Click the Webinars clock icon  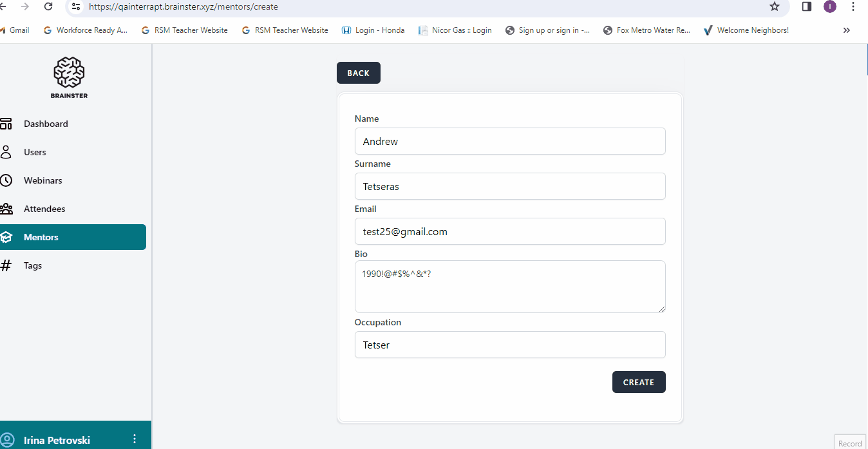click(x=6, y=180)
